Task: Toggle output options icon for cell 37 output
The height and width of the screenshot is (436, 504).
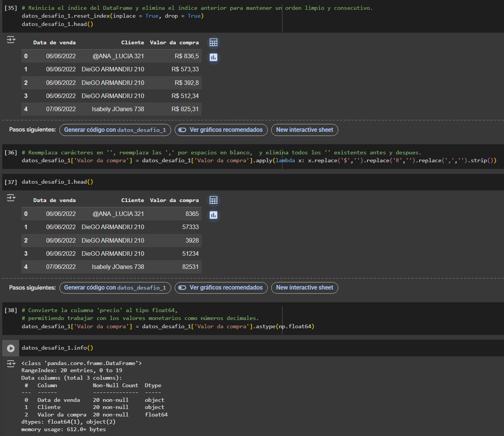Action: tap(11, 198)
